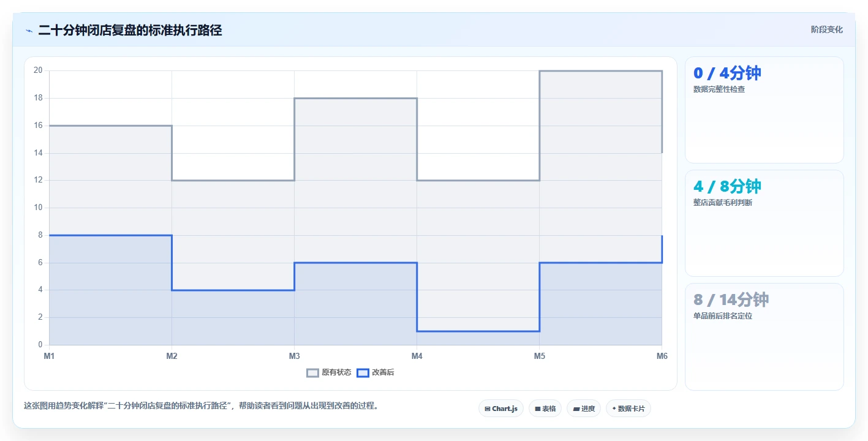Open the 4 / 8分钟 整店贡献毛利判断 card
Image resolution: width=868 pixels, height=441 pixels.
[764, 224]
